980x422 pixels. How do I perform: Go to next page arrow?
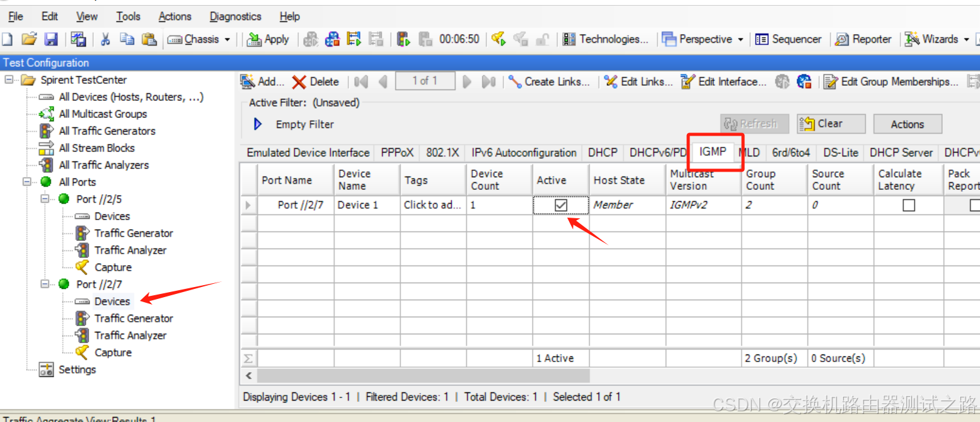467,81
